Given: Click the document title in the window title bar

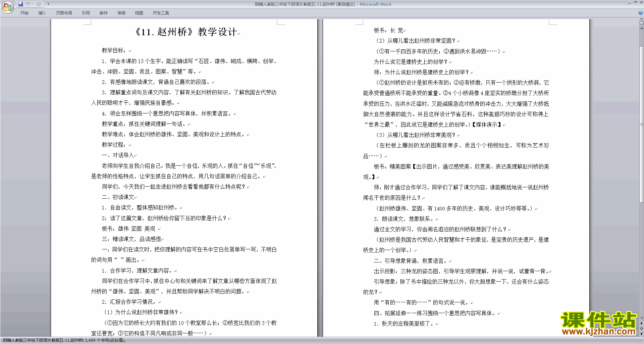Looking at the screenshot, I should coord(305,4).
